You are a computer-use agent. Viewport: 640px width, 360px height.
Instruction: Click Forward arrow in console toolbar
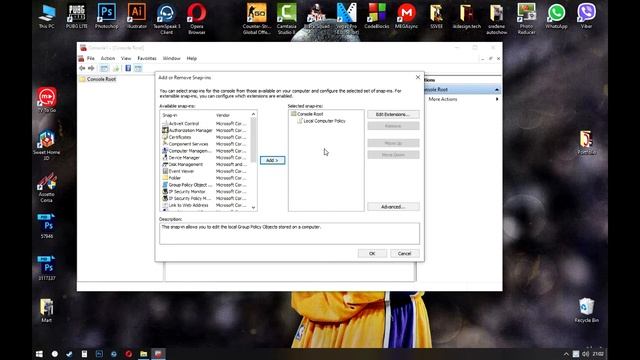pyautogui.click(x=91, y=68)
